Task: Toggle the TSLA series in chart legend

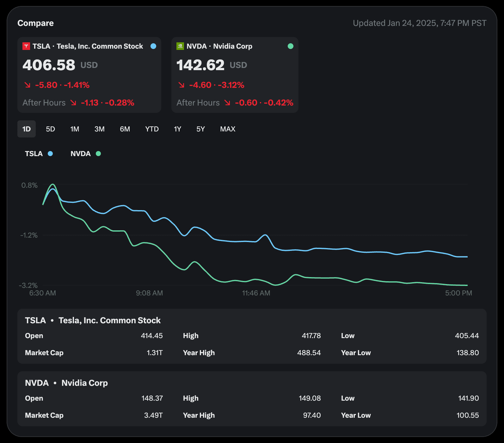Action: [39, 154]
